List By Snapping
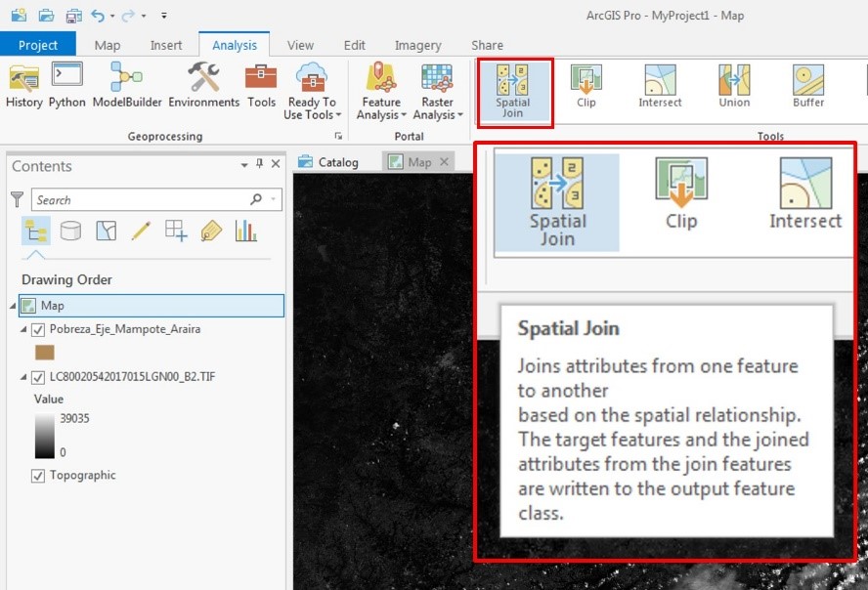The image size is (868, 590). (176, 232)
